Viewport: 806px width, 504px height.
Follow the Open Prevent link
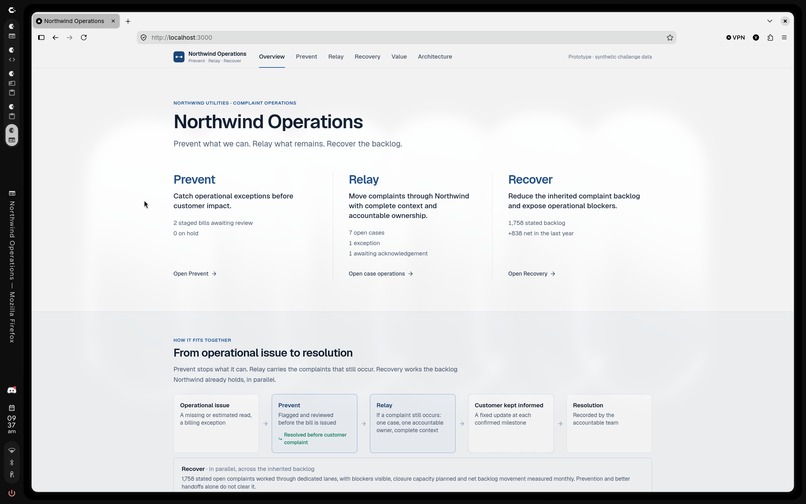click(195, 274)
